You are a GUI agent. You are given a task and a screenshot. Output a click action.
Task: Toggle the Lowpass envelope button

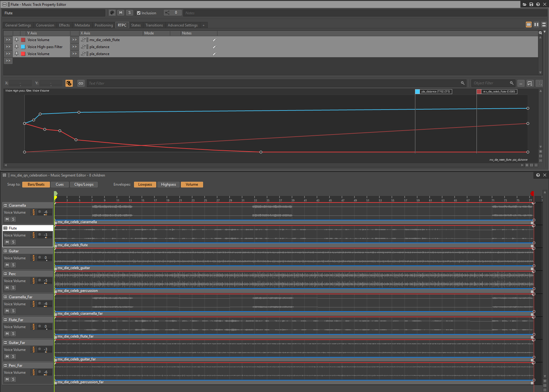(145, 184)
